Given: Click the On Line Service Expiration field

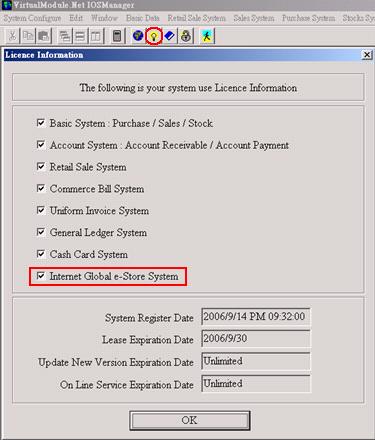Looking at the screenshot, I should [x=256, y=384].
